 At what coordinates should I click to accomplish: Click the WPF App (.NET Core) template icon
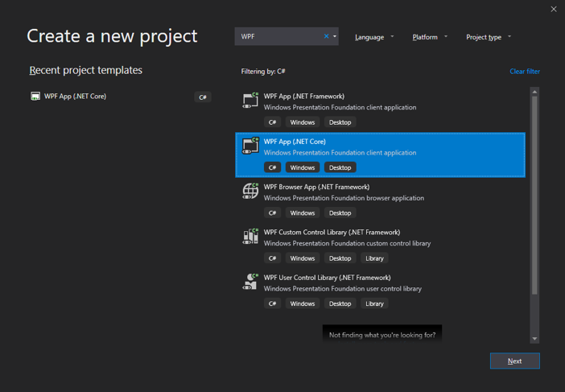(250, 146)
